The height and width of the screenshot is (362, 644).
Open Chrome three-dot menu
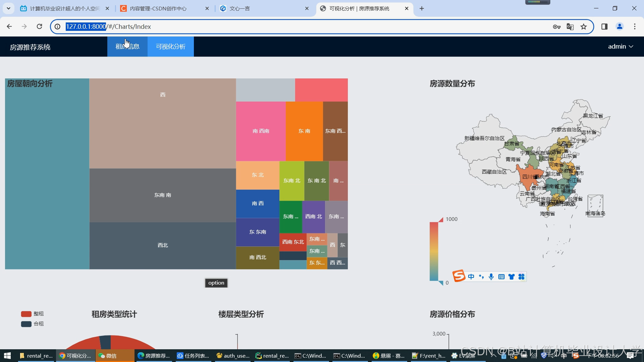tap(635, 26)
